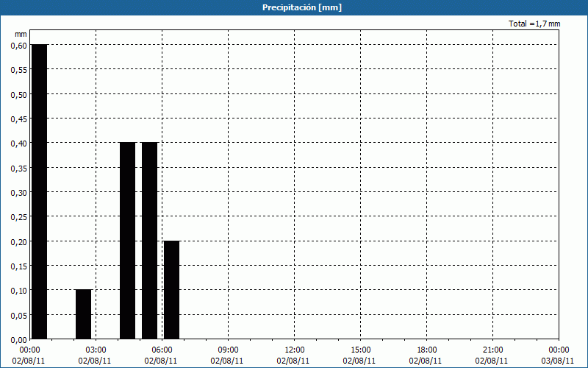Click the 0,10 y-axis value
588x368 pixels.
pyautogui.click(x=19, y=291)
